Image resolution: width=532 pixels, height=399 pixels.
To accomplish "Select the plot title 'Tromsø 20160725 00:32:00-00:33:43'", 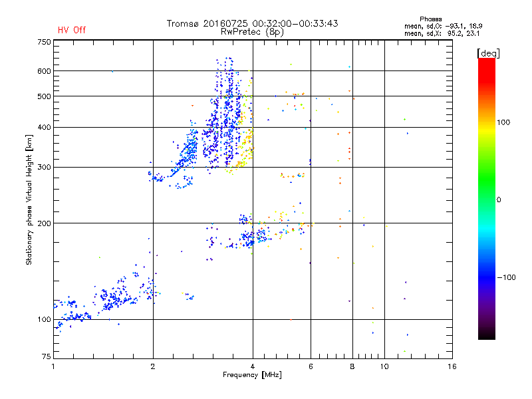I will pos(252,23).
